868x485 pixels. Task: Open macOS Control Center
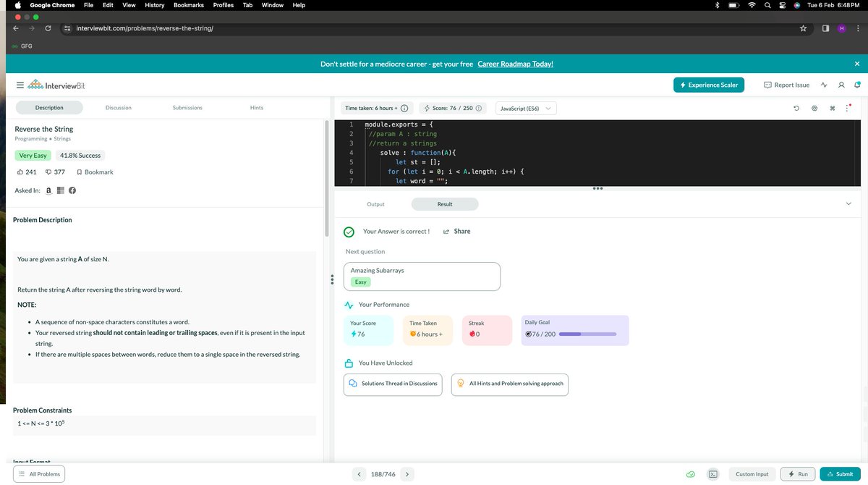pos(781,5)
